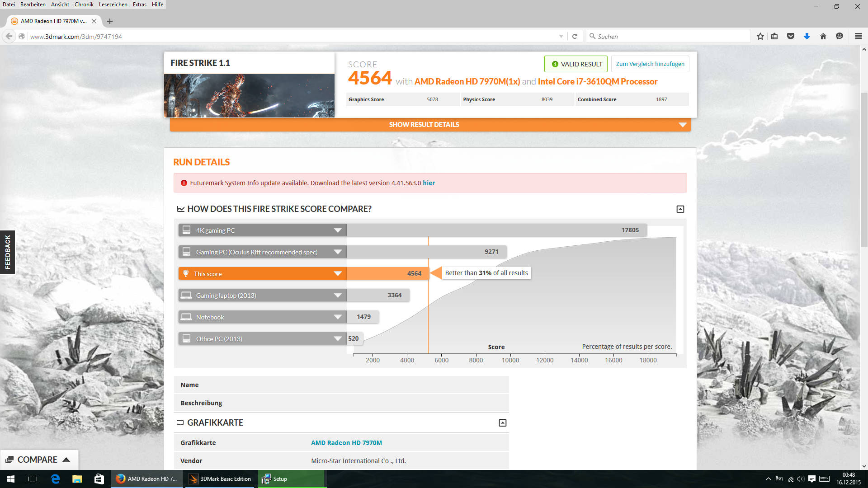Launch Microsoft Edge from the taskbar
868x488 pixels.
click(x=55, y=479)
